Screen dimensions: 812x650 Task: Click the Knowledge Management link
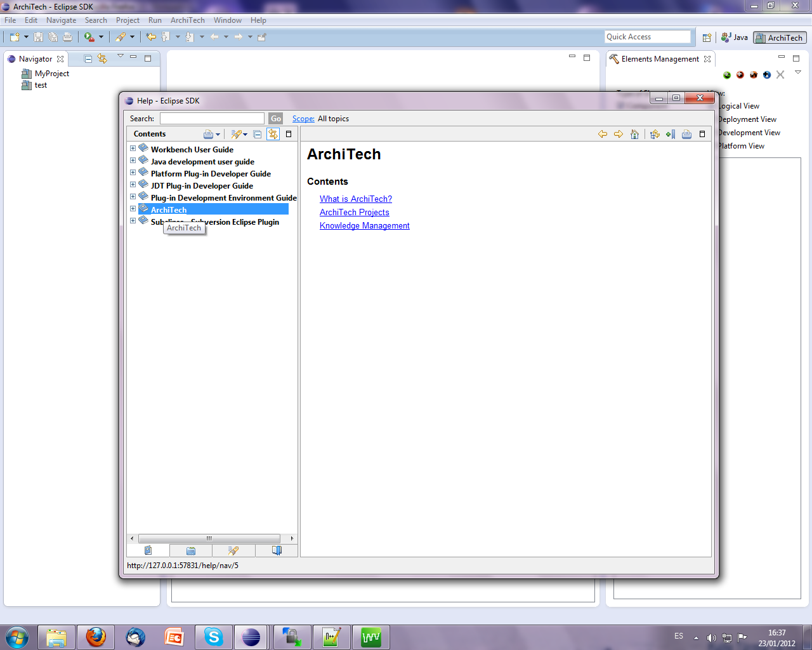click(364, 225)
